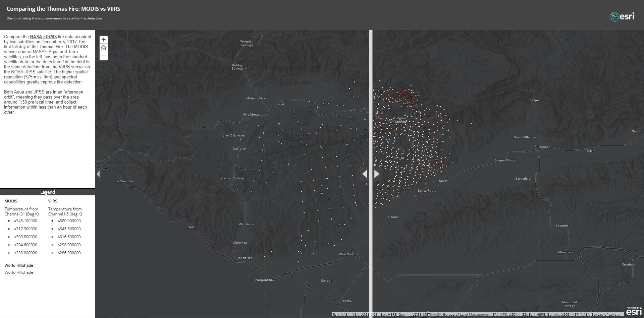Click the Ventura label on the map
The image size is (644, 318).
click(x=245, y=258)
